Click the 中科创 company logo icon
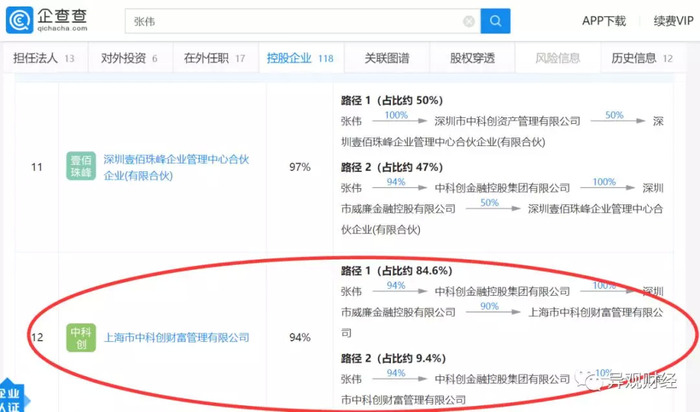 click(81, 337)
